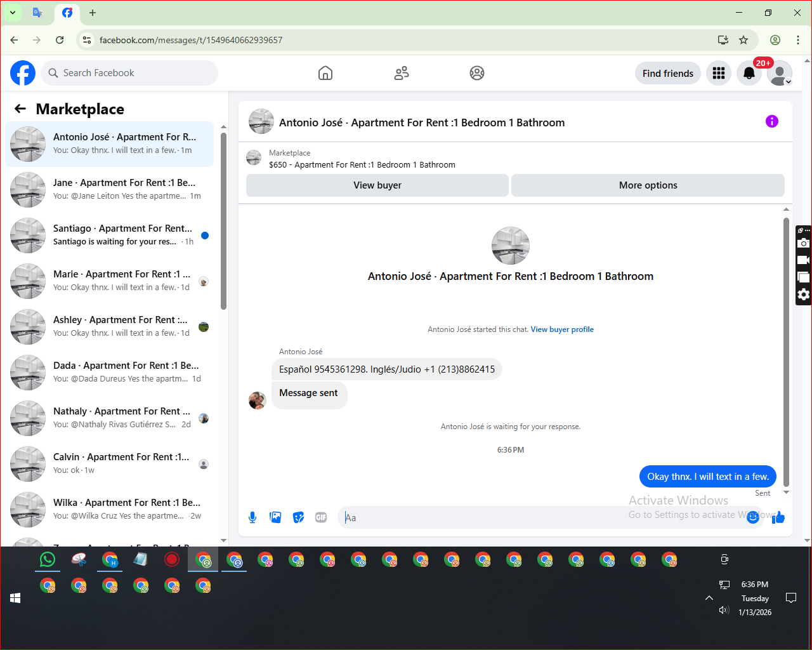Viewport: 812px width, 650px height.
Task: Open the notifications bell
Action: pyautogui.click(x=749, y=73)
